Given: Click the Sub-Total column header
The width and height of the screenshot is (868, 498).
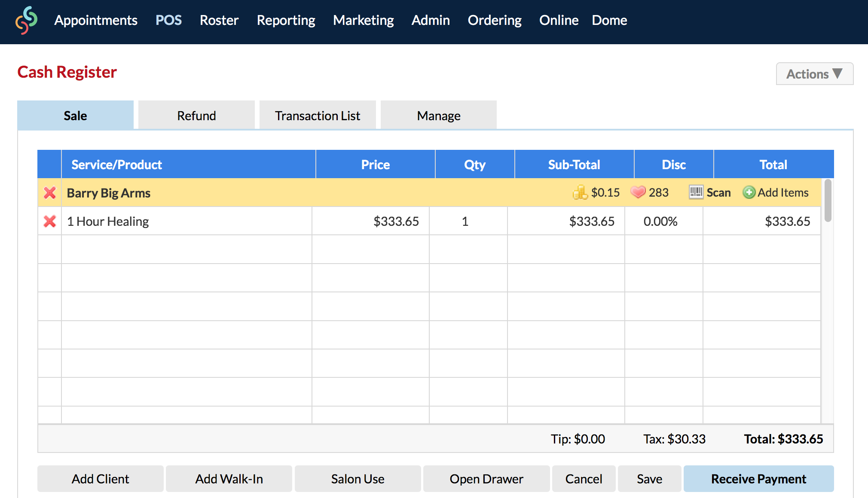Looking at the screenshot, I should point(574,164).
